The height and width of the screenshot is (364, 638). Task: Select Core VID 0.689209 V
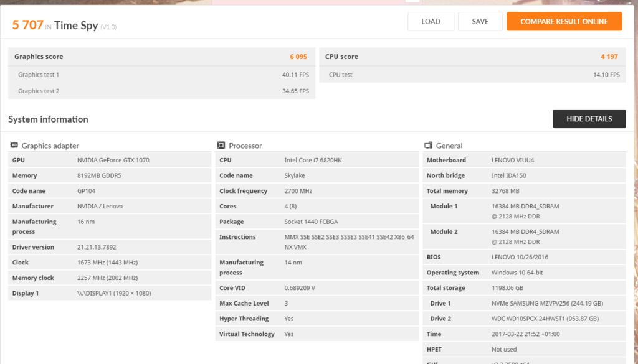click(x=300, y=288)
